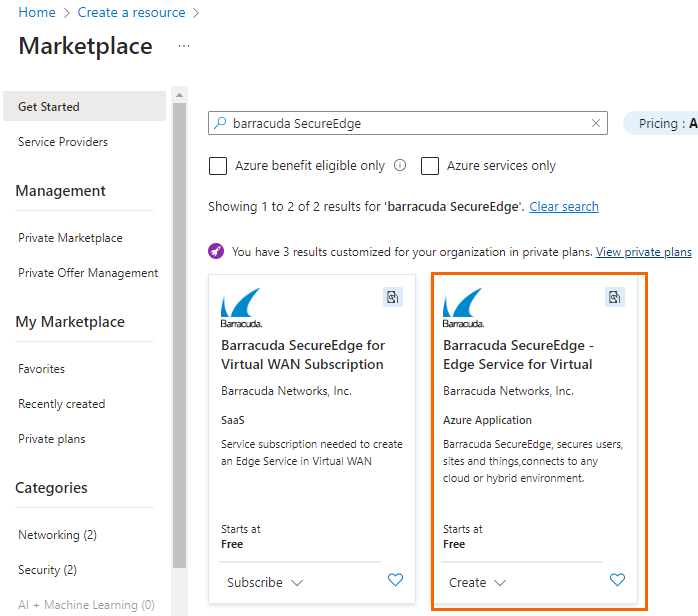
Task: Click the info icon beside Azure benefit eligible
Action: 400,166
